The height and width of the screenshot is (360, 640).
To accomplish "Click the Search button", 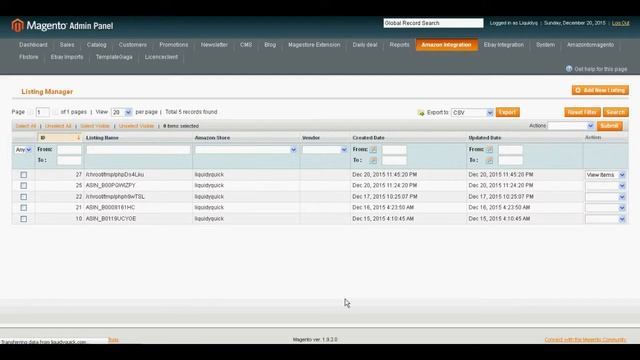I will coord(616,112).
